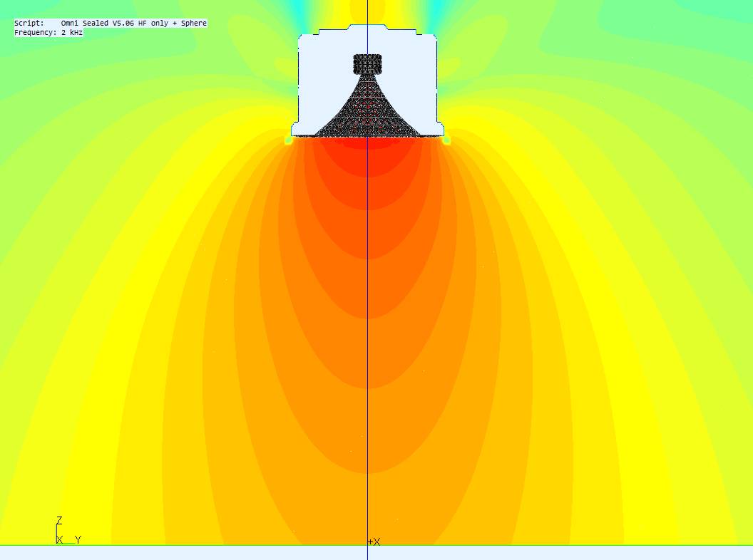Click the black meshed horn driver model
The height and width of the screenshot is (560, 753).
tap(367, 95)
